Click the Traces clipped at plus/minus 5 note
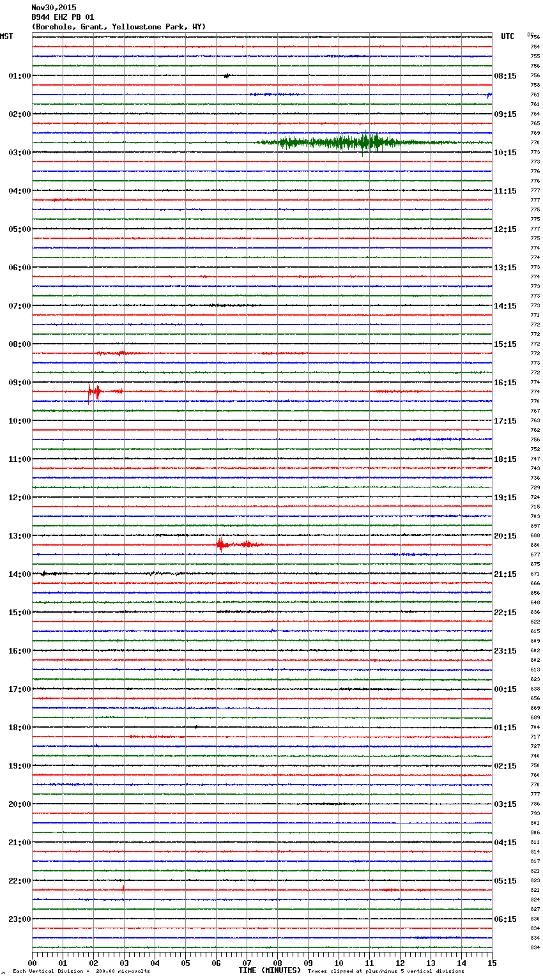This screenshot has width=543, height=980. (x=386, y=972)
